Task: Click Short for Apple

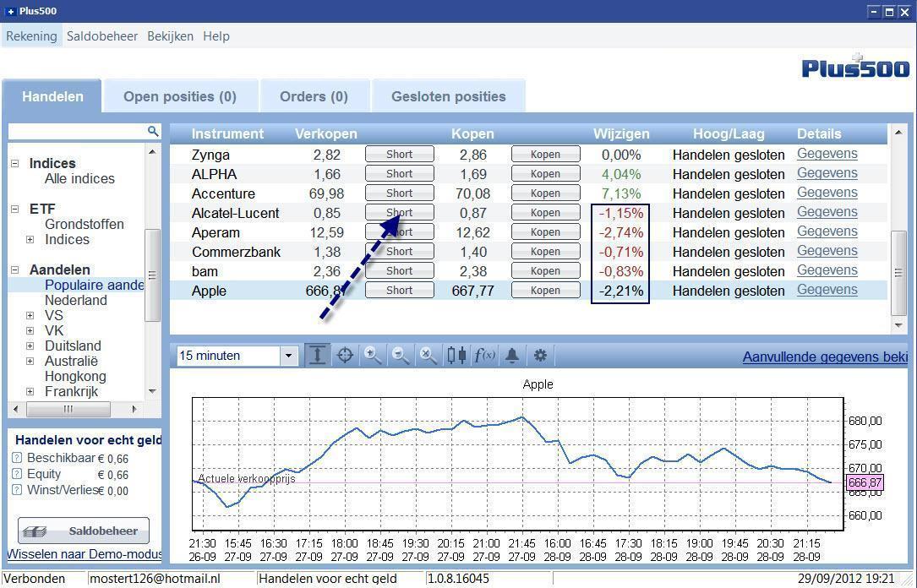Action: pyautogui.click(x=400, y=291)
